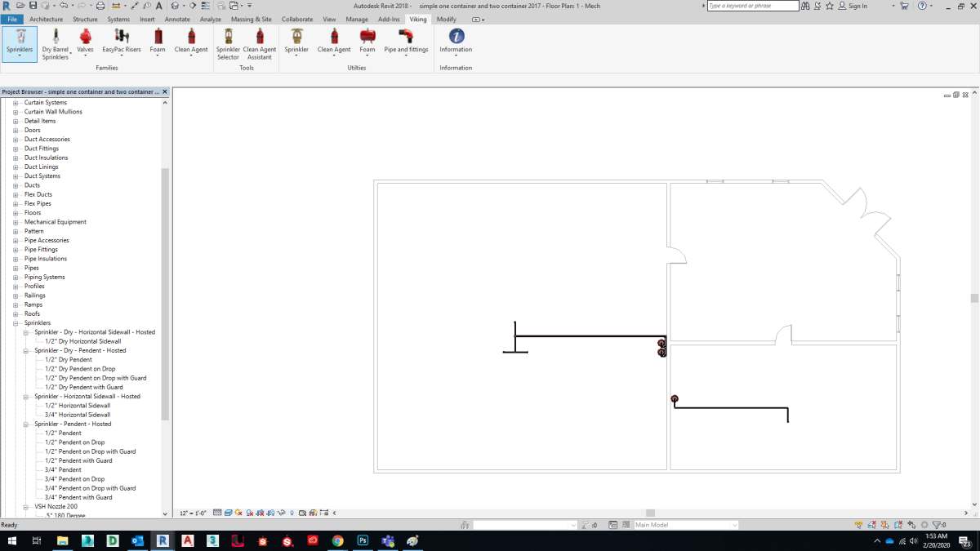
Task: Launch the Sprinkler Selector tool
Action: (228, 43)
